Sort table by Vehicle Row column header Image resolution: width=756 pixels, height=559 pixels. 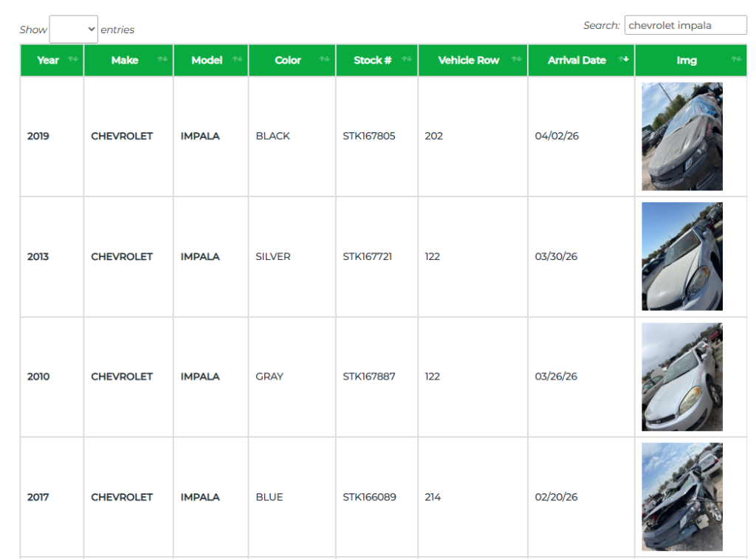[x=472, y=61]
